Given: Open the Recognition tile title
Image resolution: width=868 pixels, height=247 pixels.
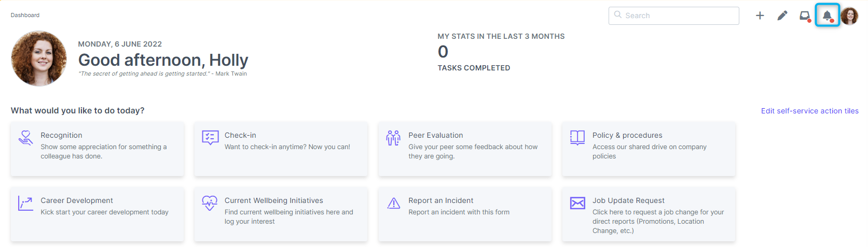Looking at the screenshot, I should point(61,135).
